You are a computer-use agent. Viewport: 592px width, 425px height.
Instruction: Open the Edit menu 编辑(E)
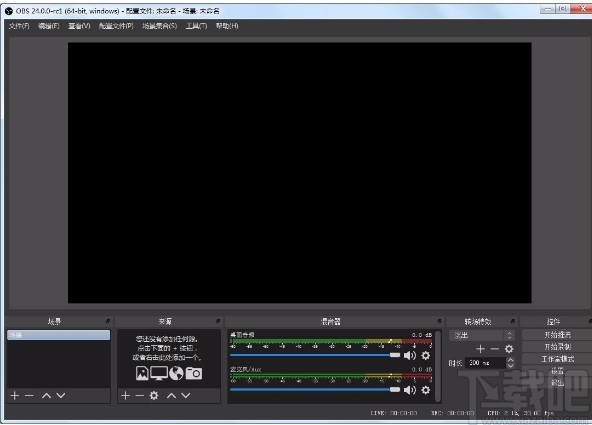coord(49,26)
